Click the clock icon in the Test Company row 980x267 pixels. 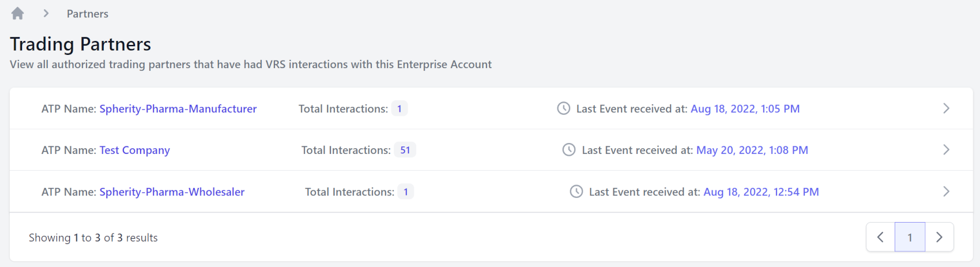pos(569,150)
